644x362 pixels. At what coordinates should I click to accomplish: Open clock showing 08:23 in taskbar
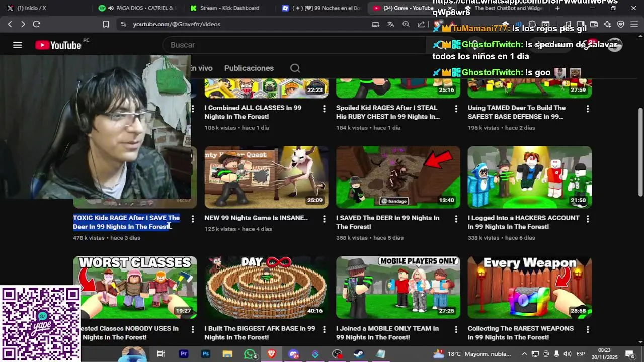pyautogui.click(x=604, y=354)
